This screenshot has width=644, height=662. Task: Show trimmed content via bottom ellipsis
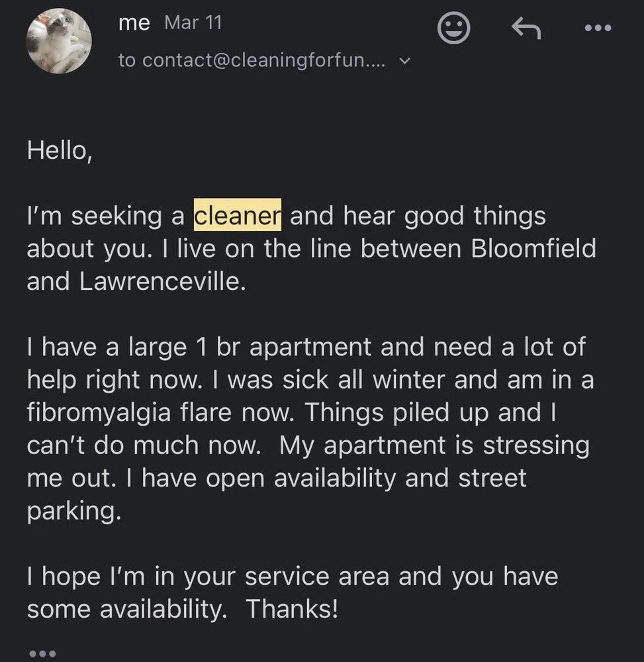[42, 653]
